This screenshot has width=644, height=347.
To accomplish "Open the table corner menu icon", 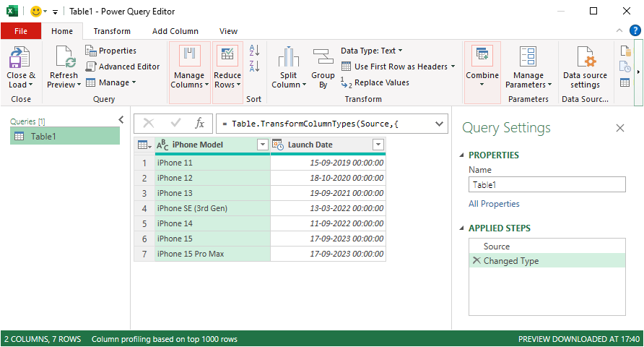I will pos(144,145).
